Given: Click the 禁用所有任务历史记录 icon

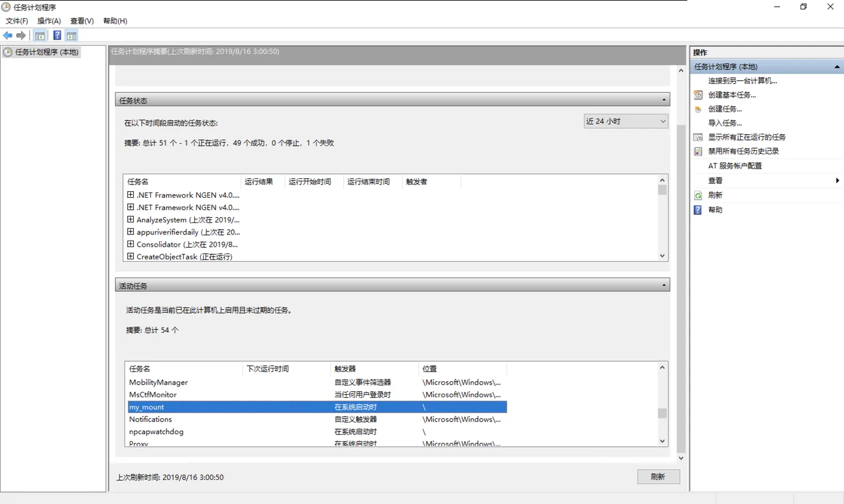Looking at the screenshot, I should tap(698, 151).
